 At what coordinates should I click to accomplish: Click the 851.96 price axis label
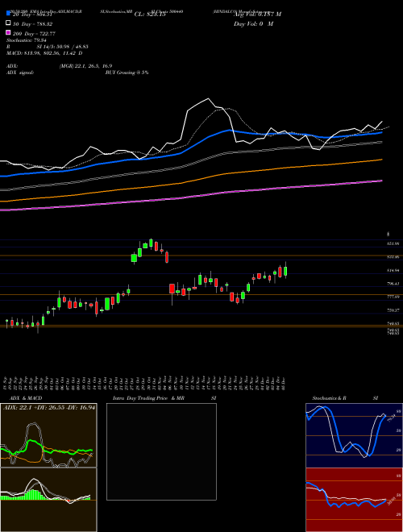pos(393,243)
